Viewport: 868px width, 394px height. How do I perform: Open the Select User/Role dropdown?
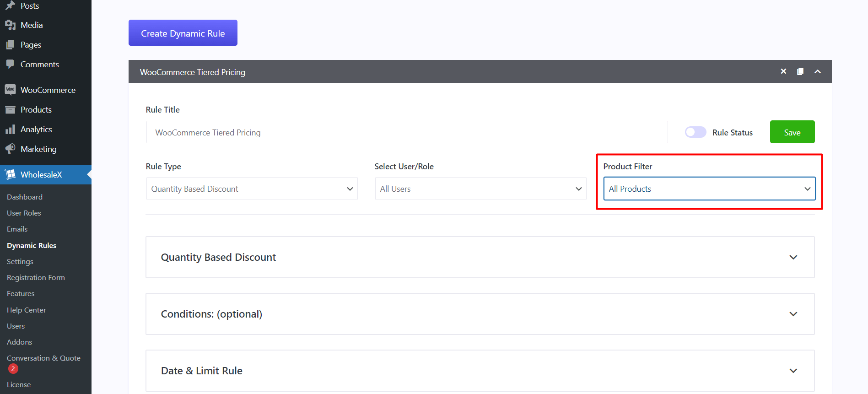pyautogui.click(x=480, y=189)
